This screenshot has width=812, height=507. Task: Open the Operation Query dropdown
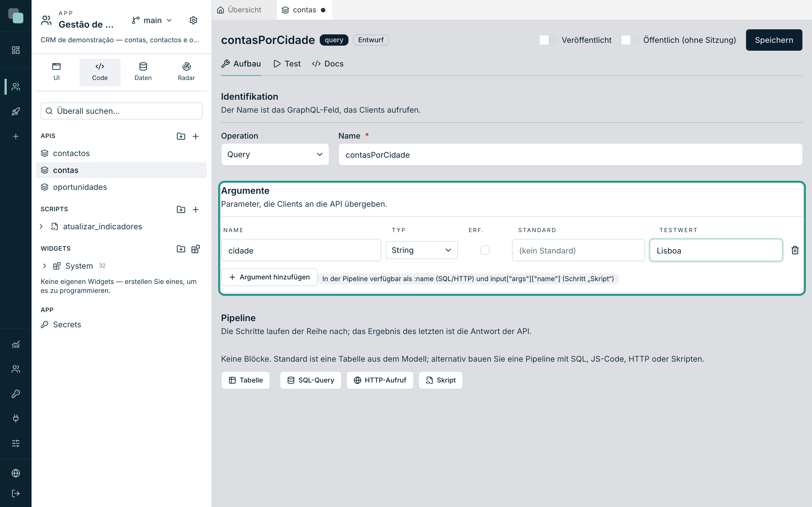pos(275,154)
